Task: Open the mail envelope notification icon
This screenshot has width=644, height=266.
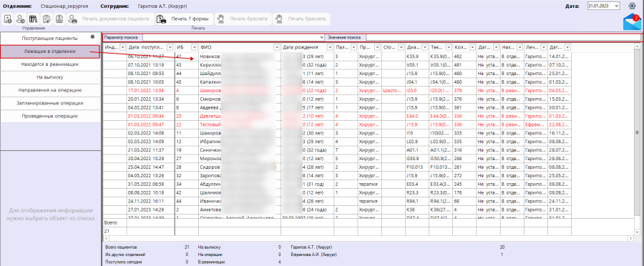Action: coord(632,22)
